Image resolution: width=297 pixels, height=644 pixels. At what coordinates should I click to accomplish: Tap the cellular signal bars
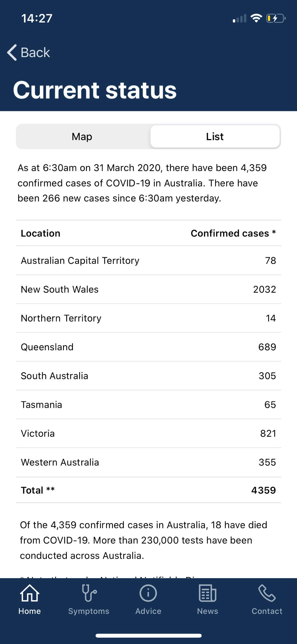tap(240, 18)
